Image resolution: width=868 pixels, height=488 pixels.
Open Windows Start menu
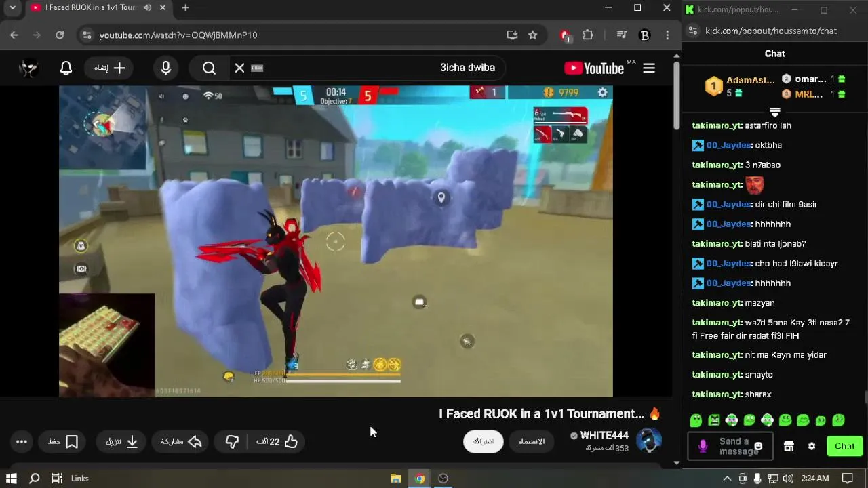(x=12, y=479)
